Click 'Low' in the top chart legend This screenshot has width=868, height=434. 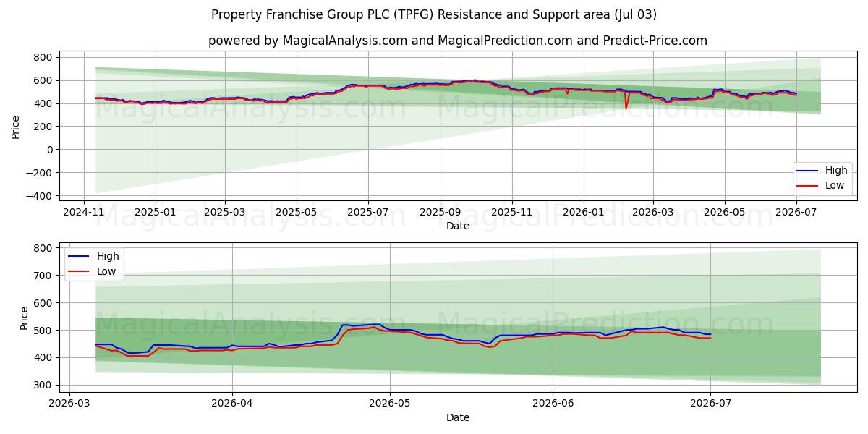835,186
